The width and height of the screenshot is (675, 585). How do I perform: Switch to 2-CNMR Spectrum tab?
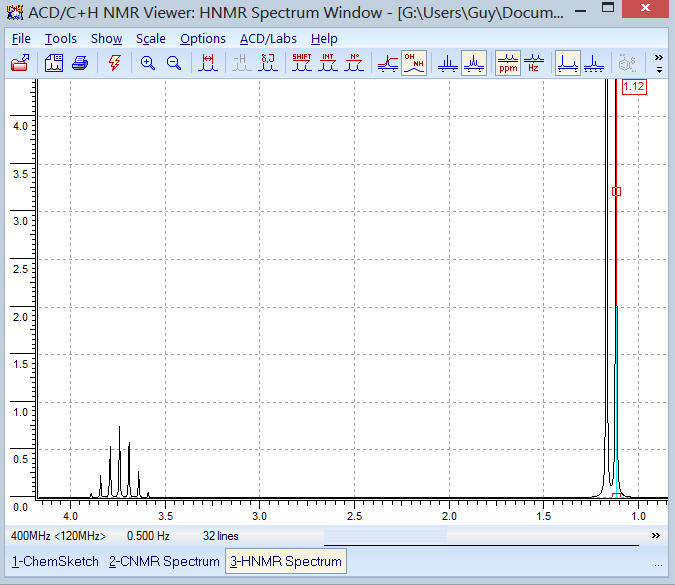(164, 561)
